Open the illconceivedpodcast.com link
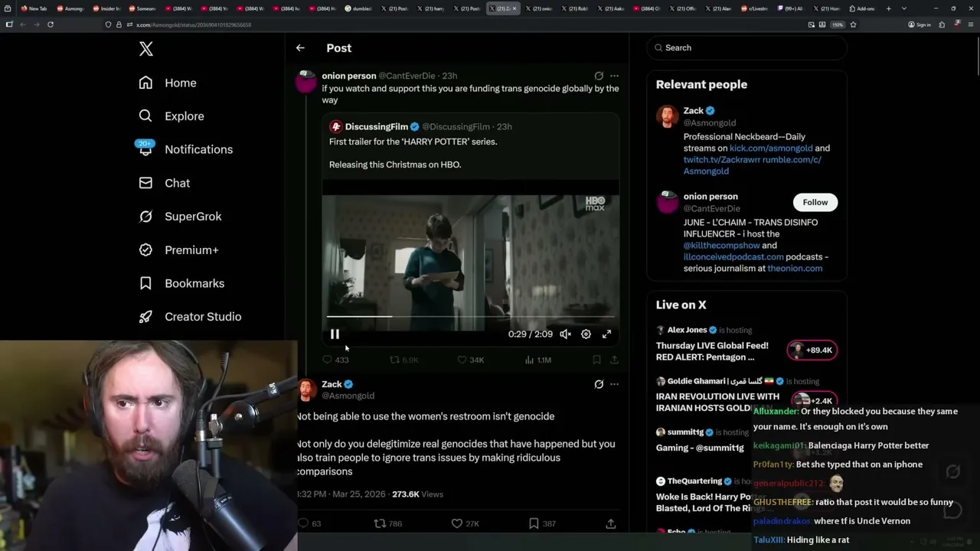Screen dimensions: 980x551 click(733, 257)
